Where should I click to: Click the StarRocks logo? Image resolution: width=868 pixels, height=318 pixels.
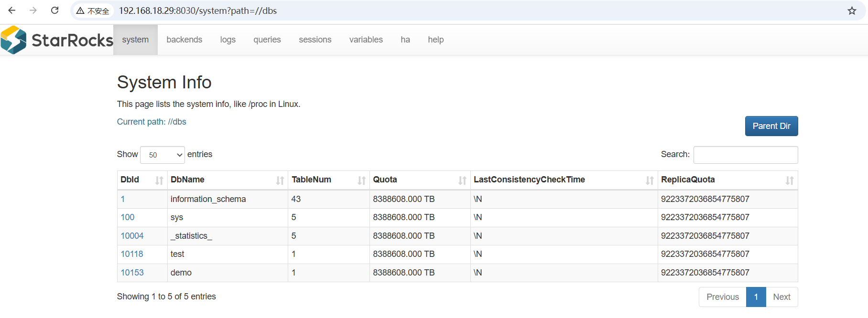(x=57, y=40)
